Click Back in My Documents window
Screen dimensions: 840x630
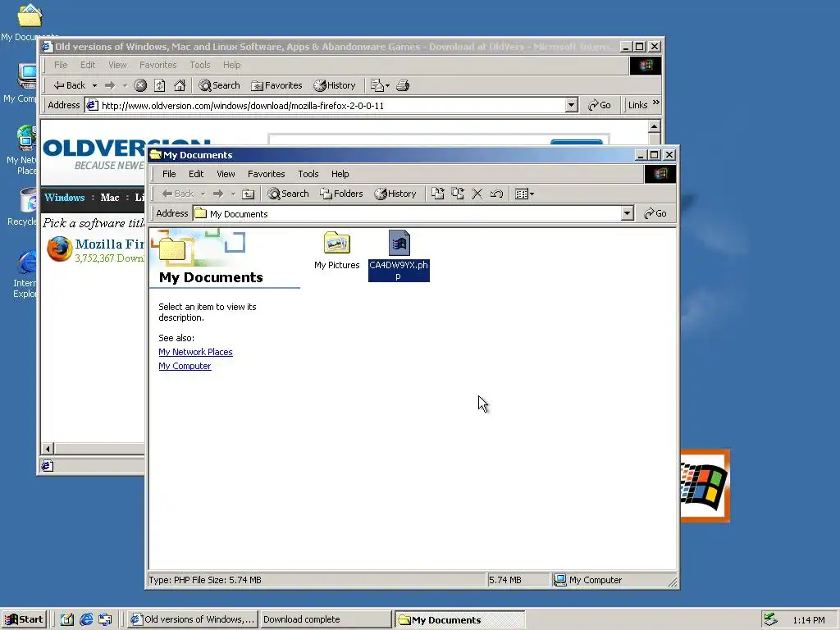(178, 194)
